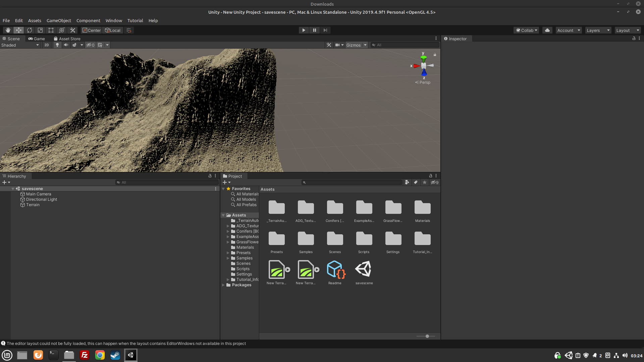Toggle hidden packages visibility in Project

pos(435,182)
